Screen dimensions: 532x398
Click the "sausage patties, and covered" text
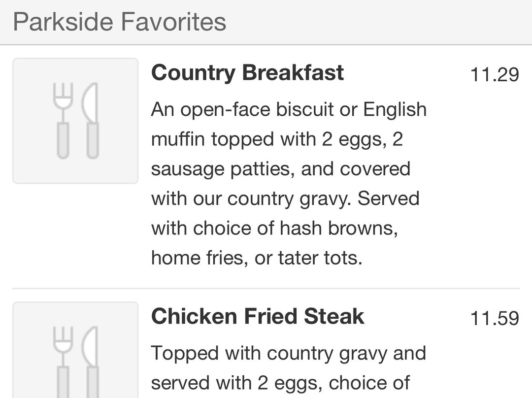coord(281,169)
